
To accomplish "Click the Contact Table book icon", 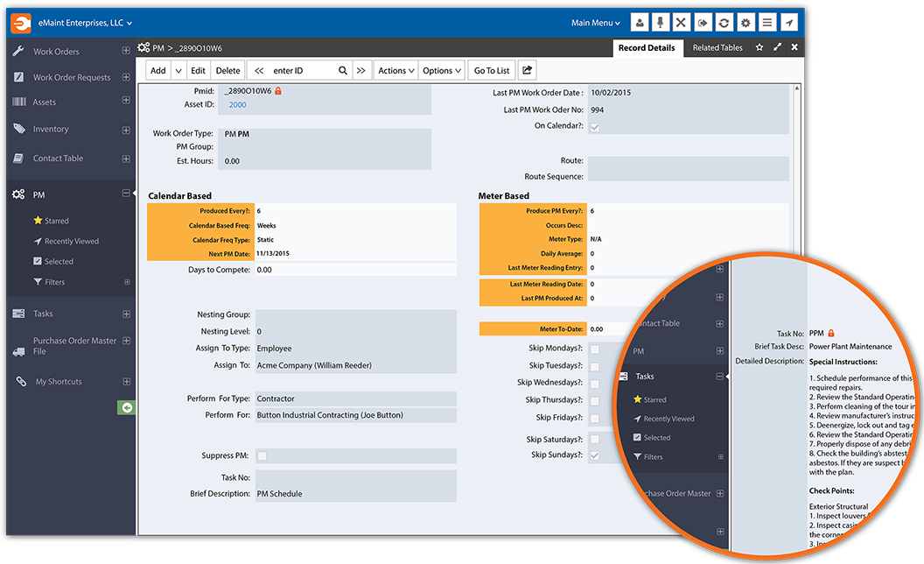I will [x=18, y=159].
